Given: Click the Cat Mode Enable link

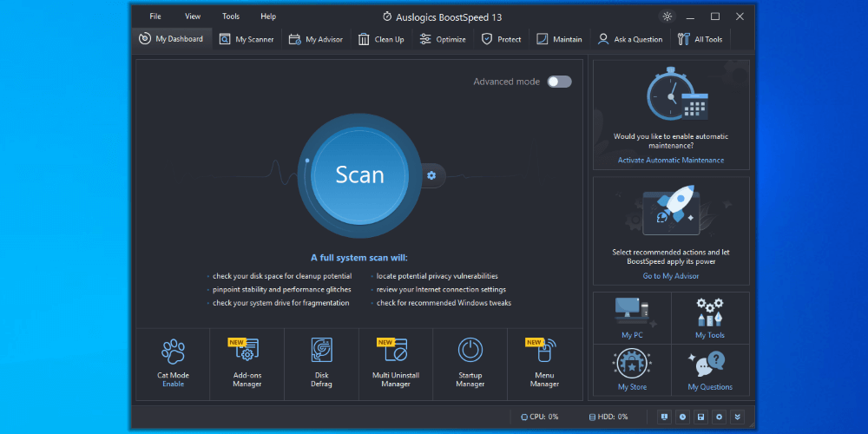Looking at the screenshot, I should coord(174,385).
